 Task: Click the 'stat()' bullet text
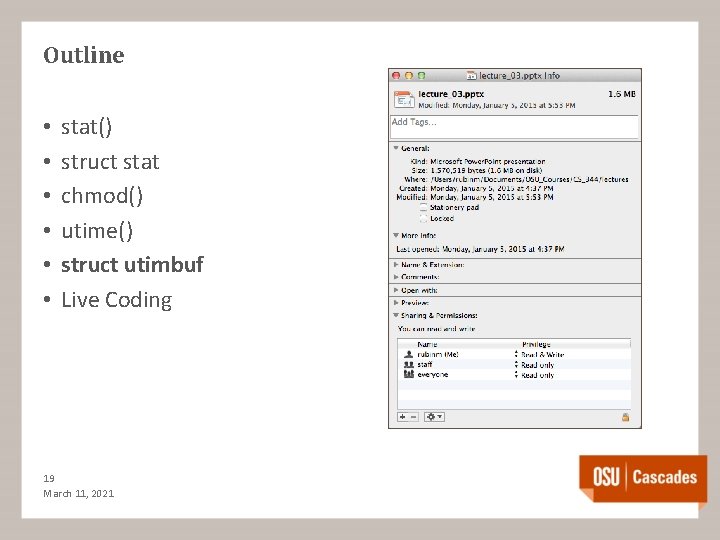tap(86, 127)
